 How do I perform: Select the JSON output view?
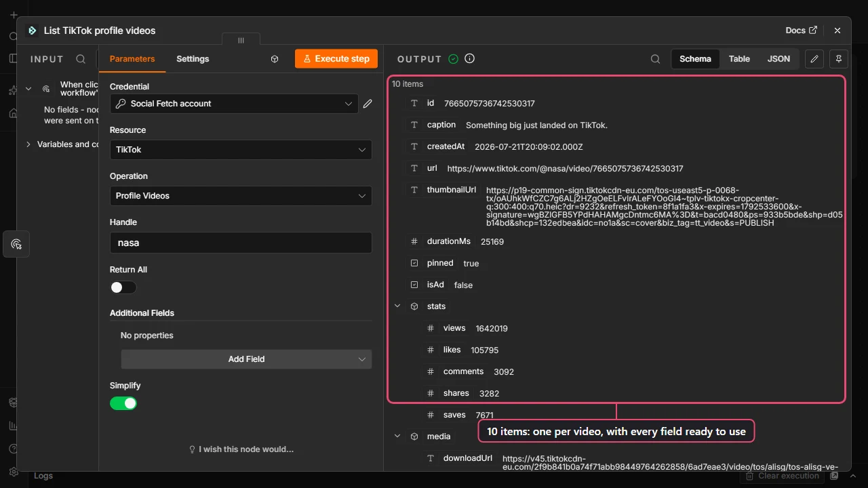click(x=778, y=59)
